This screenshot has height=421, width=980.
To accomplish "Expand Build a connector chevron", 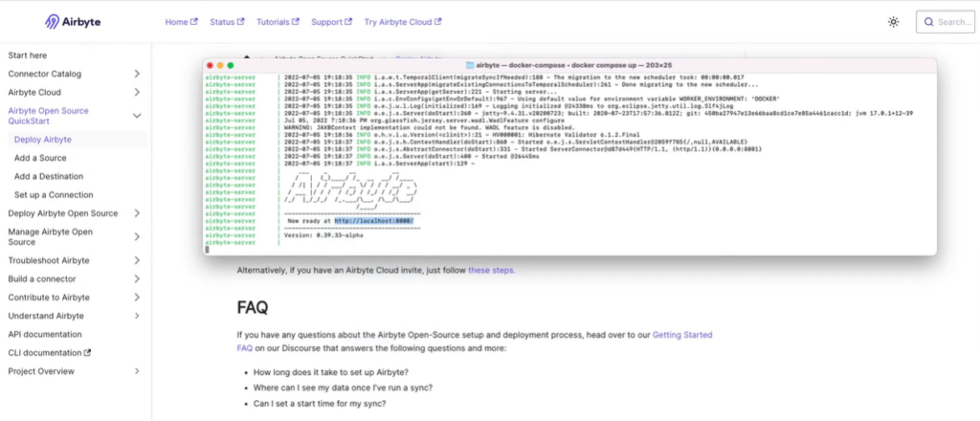I will (x=137, y=278).
